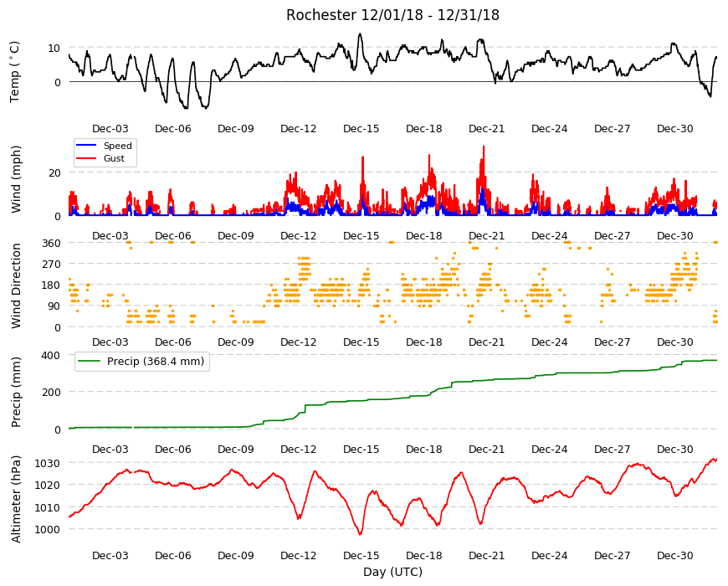This screenshot has height=586, width=728.
Task: Click the Dec-15 tick under temperature plot
Action: 361,129
